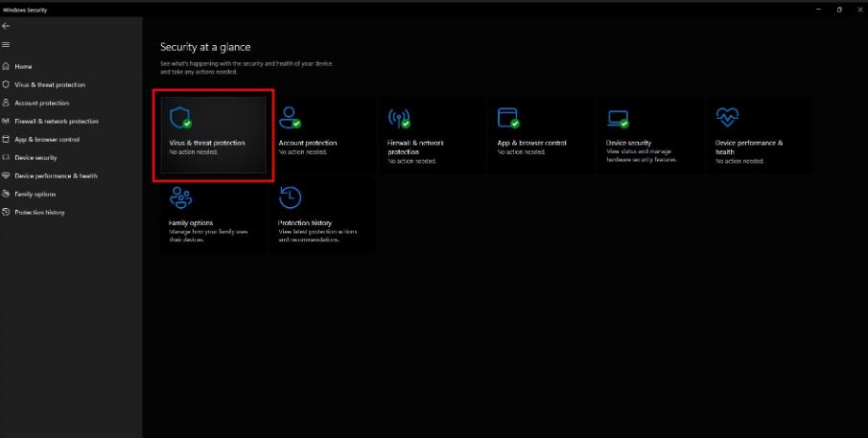Viewport: 868px width, 438px height.
Task: Click 'Manage how your family uses their devices' text
Action: point(208,236)
